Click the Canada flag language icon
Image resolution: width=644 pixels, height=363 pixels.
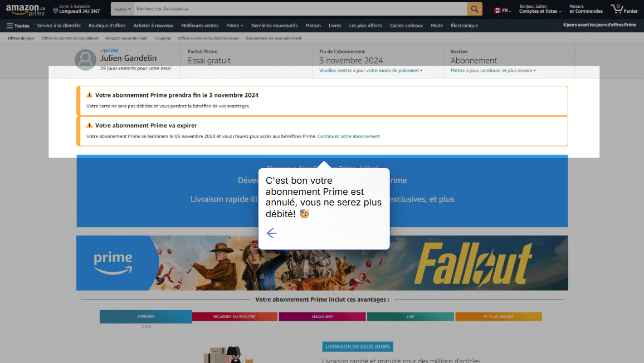coord(497,10)
